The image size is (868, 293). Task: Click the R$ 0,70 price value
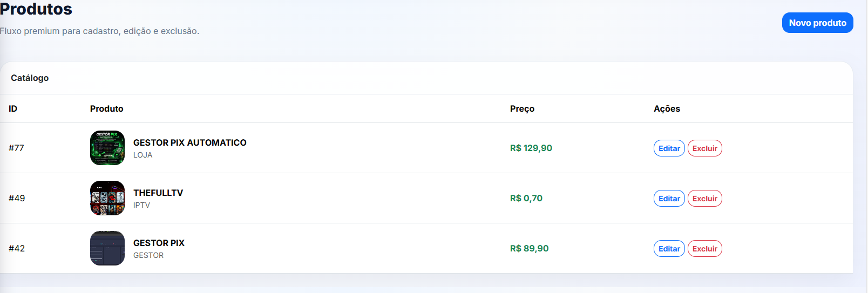(x=526, y=198)
